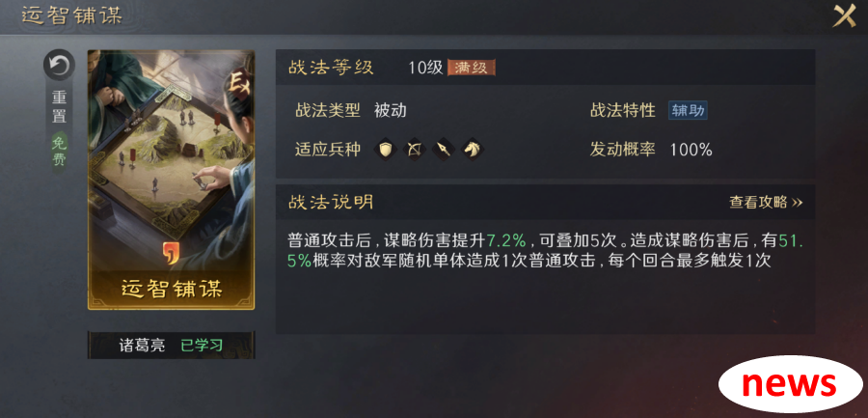Open the 运智铺谋 skill card artwork
The width and height of the screenshot is (868, 418).
171,180
